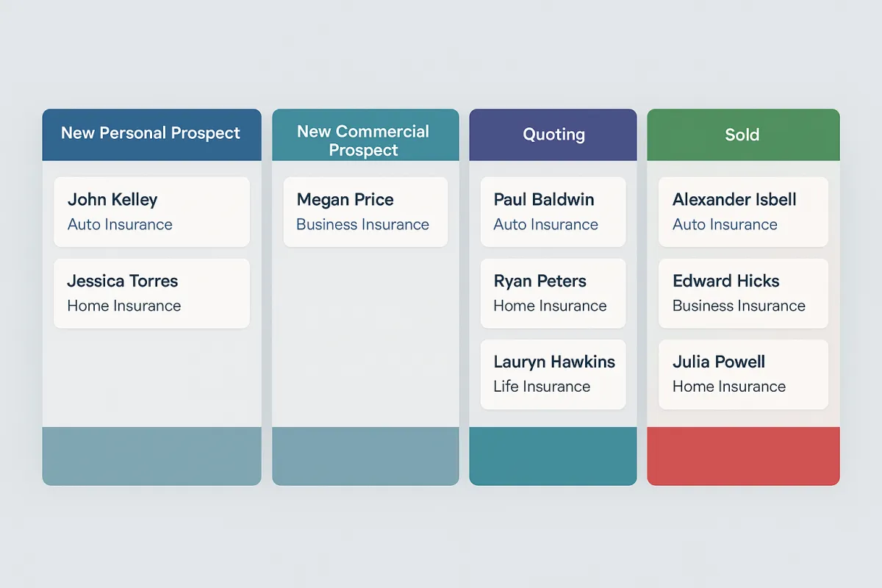Open Paul Baldwin's auto insurance card

553,212
